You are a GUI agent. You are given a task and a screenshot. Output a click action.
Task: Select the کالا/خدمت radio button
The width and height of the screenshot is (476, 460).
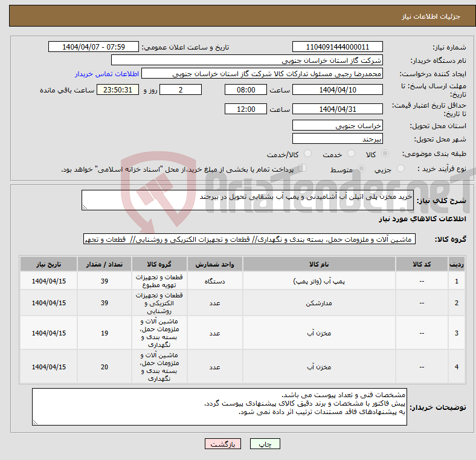coord(307,154)
